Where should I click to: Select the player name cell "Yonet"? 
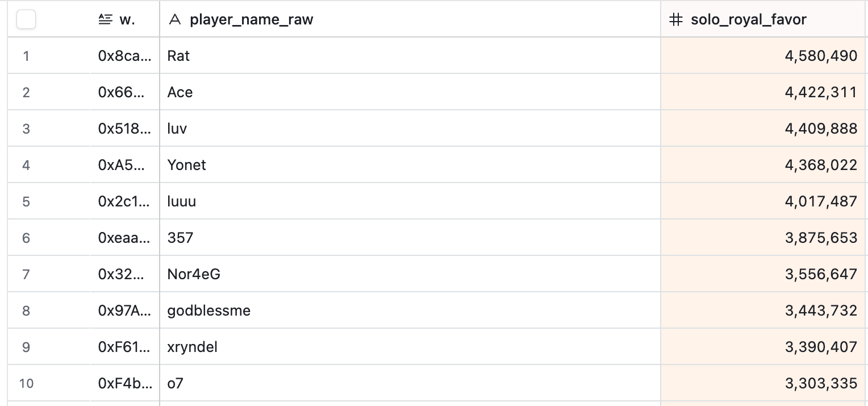click(x=187, y=165)
